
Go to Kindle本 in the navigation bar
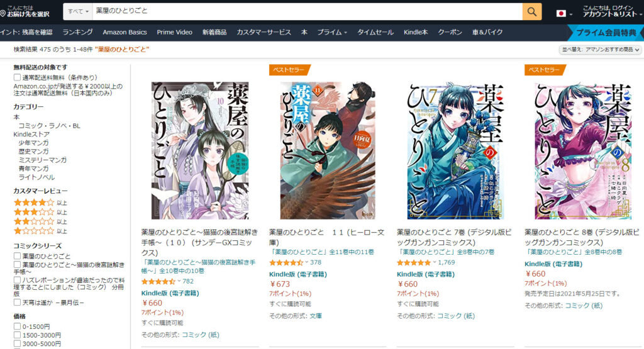click(x=415, y=32)
